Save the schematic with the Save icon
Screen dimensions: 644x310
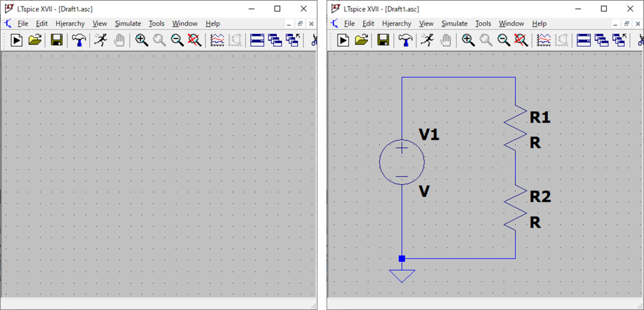(x=56, y=40)
